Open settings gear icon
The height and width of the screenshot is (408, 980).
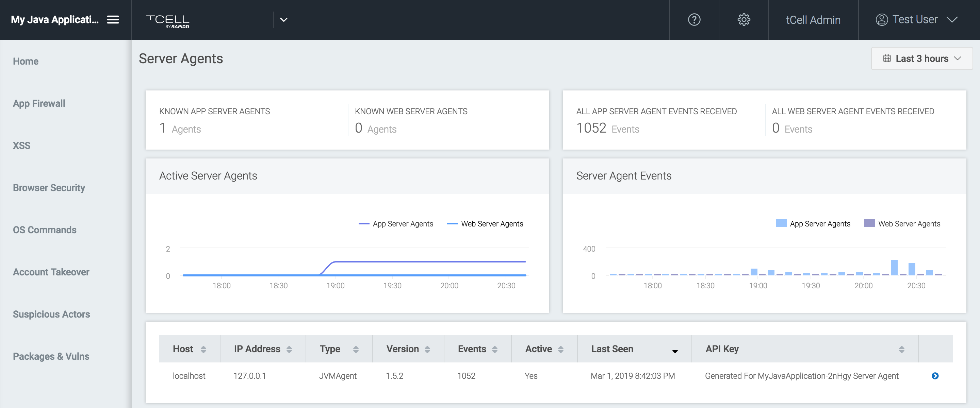coord(744,19)
